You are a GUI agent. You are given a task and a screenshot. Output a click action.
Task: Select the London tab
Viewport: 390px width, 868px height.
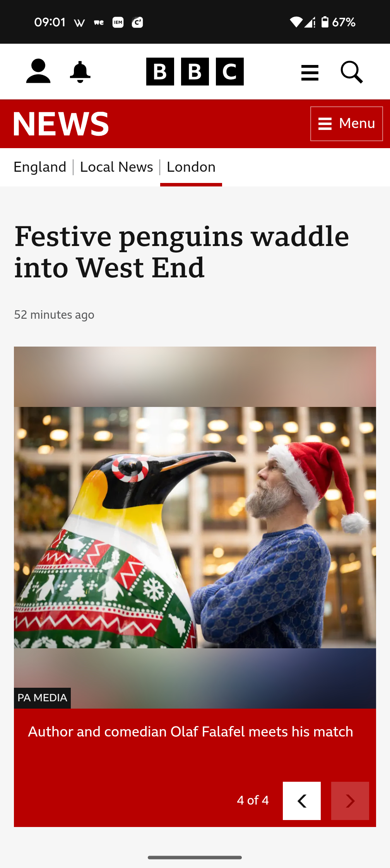click(x=191, y=167)
